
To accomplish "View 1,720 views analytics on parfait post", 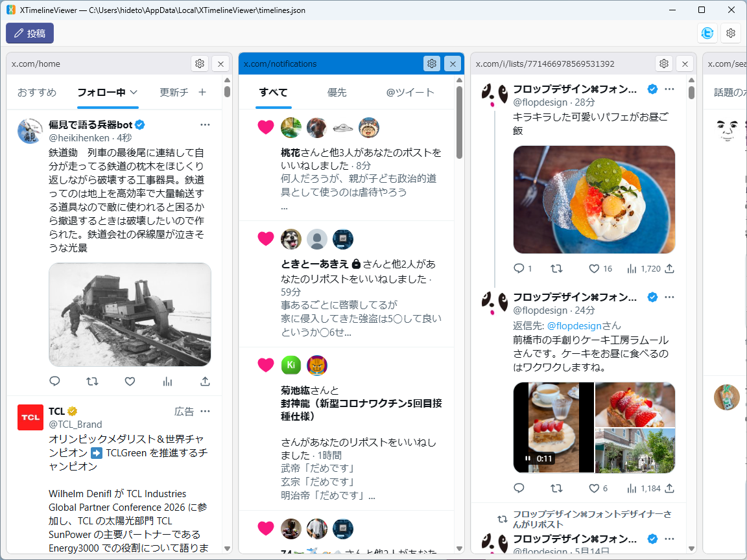I will click(644, 268).
